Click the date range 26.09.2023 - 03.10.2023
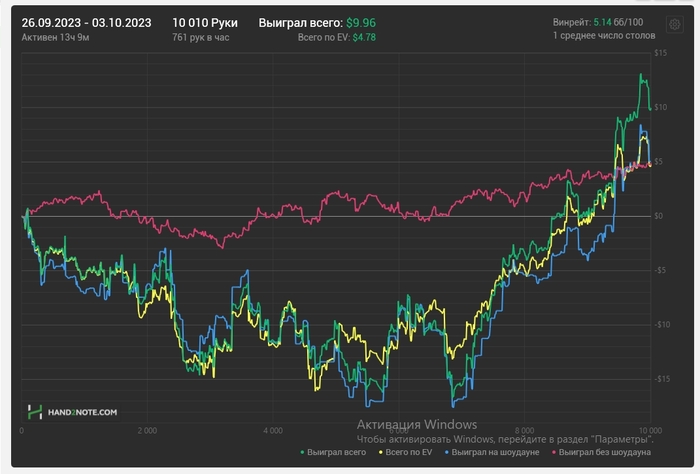 point(86,23)
